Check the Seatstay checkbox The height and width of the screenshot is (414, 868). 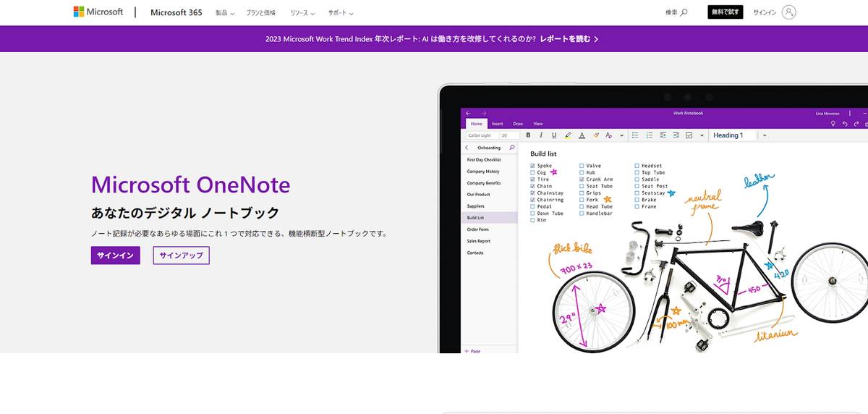pos(637,193)
